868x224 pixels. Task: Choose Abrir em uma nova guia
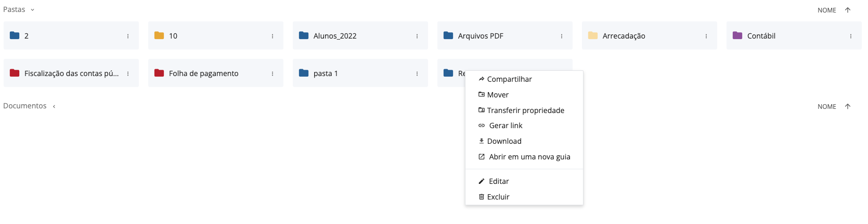(x=529, y=157)
